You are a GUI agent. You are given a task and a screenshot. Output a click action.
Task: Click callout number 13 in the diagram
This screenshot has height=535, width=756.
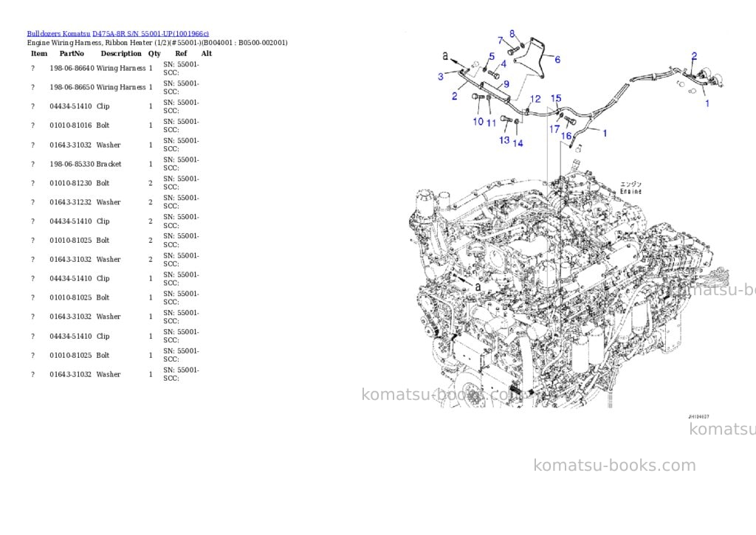coord(504,140)
